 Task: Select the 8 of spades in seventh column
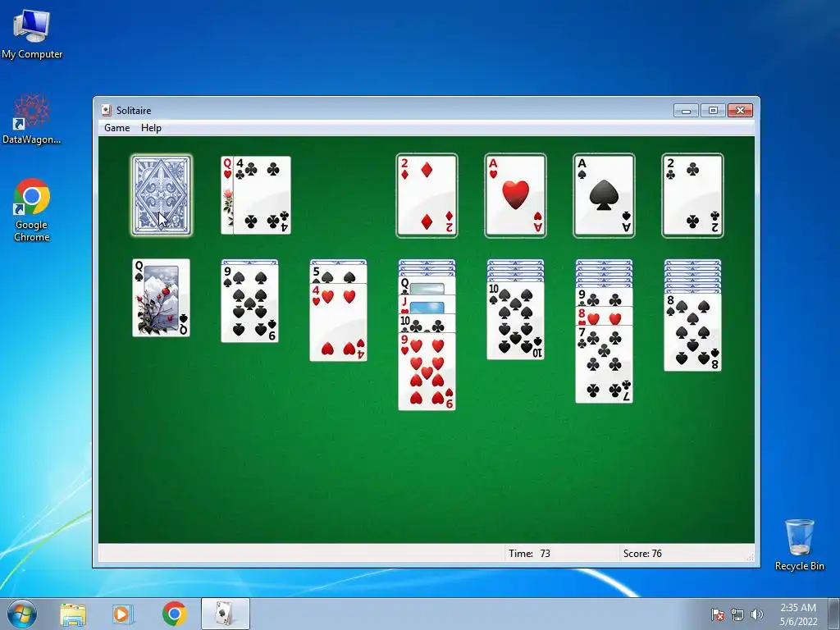click(692, 332)
